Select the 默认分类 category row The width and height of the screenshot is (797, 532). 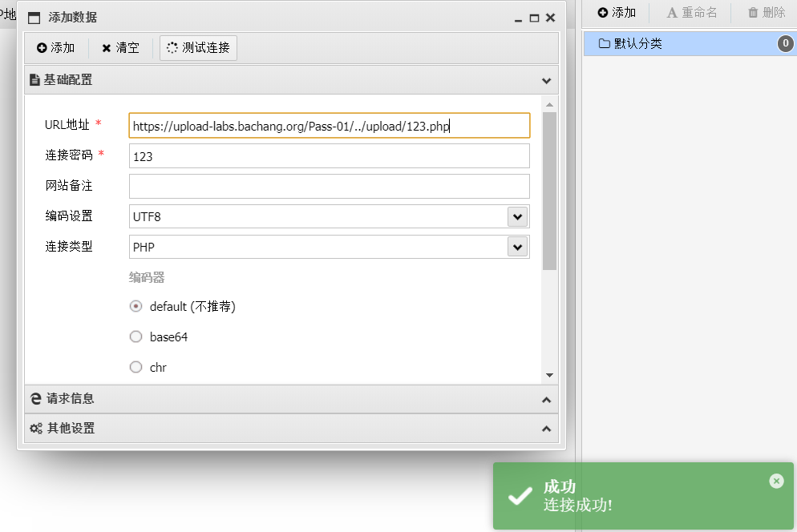pos(690,44)
